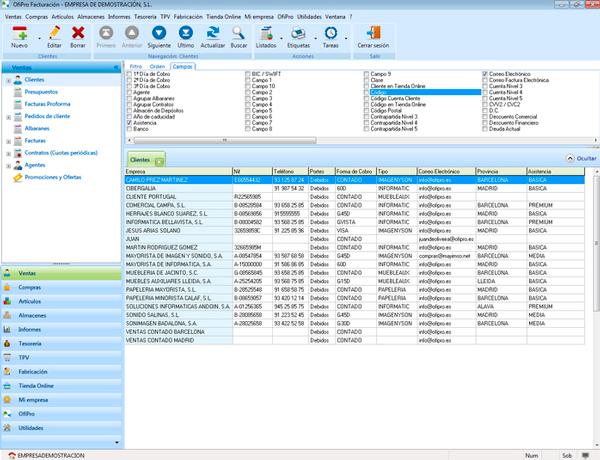Switch to the Filtro tab
This screenshot has height=460, width=600.
tap(137, 66)
